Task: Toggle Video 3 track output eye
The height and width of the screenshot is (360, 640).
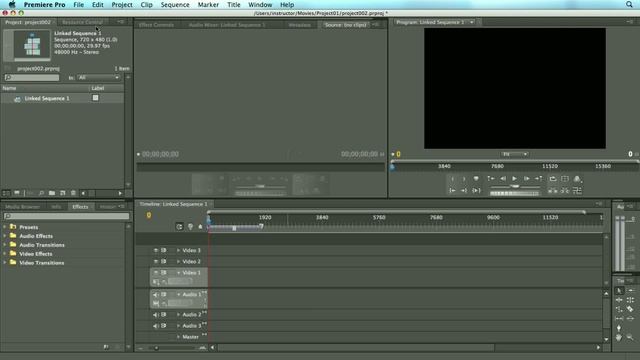Action: coord(156,250)
